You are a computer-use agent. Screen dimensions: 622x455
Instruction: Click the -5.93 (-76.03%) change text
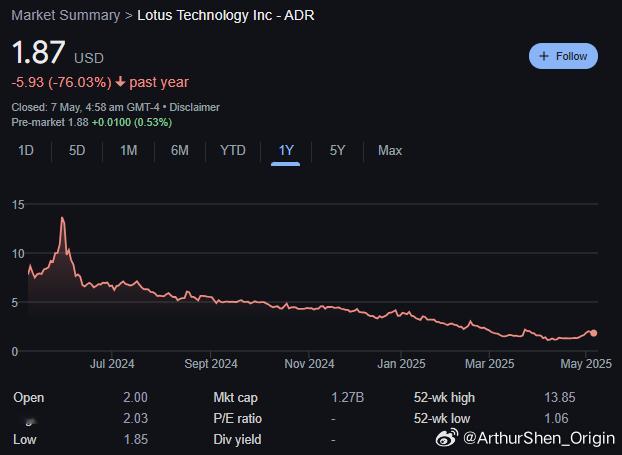(x=61, y=83)
